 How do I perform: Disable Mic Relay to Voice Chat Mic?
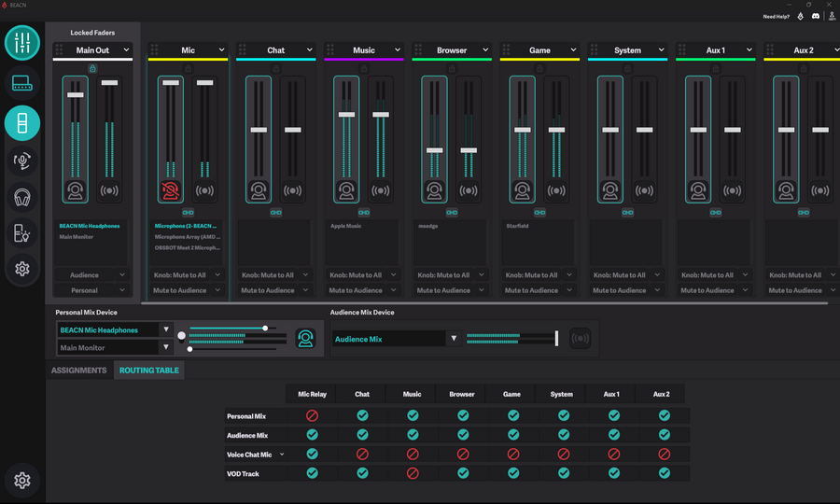[313, 455]
